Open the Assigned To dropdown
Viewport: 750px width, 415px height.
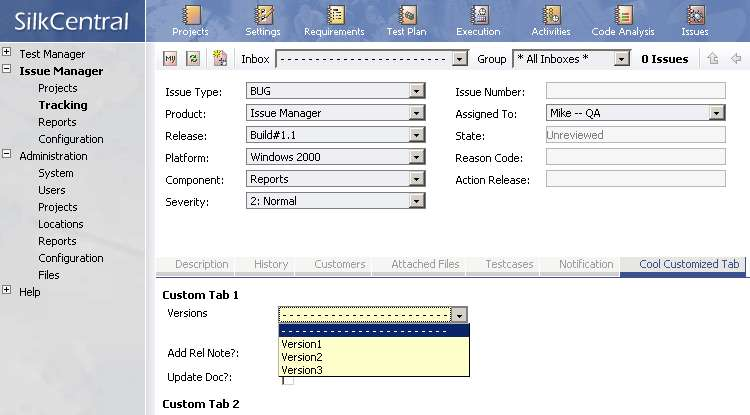(636, 113)
